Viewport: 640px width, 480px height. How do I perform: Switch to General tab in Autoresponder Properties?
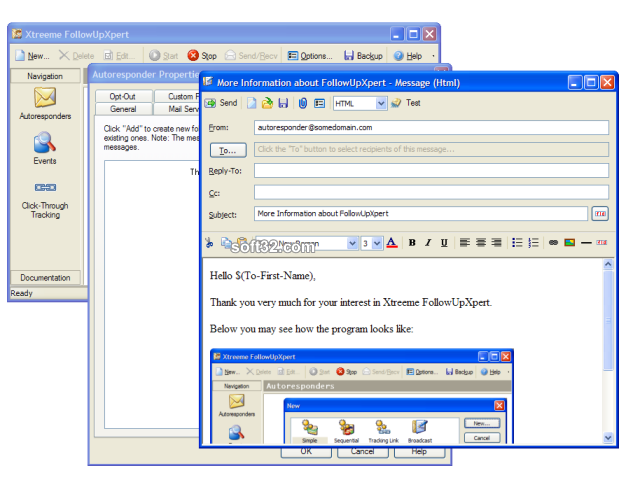123,109
